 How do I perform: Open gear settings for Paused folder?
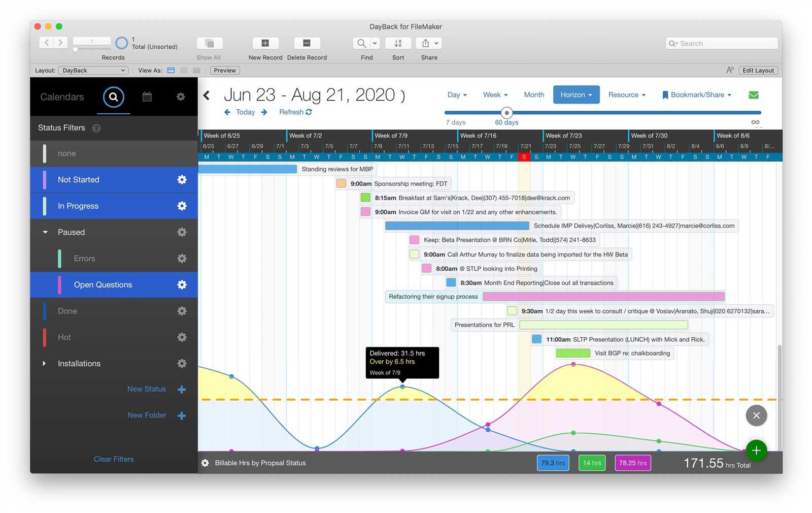182,232
